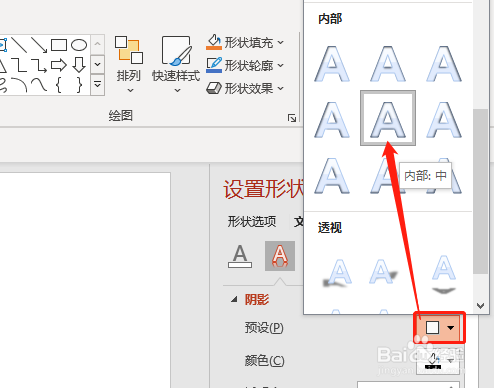Select the elbow arrow connector shape
Image resolution: width=494 pixels, height=388 pixels.
(39, 65)
